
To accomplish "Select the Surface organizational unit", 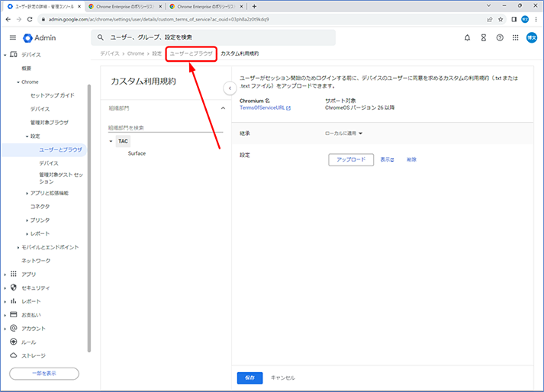I will pos(137,153).
